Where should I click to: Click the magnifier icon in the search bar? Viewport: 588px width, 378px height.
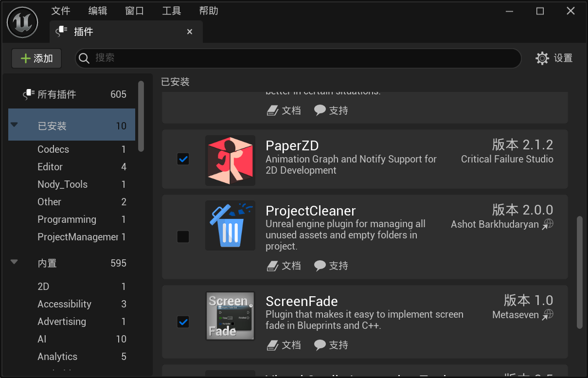(84, 58)
